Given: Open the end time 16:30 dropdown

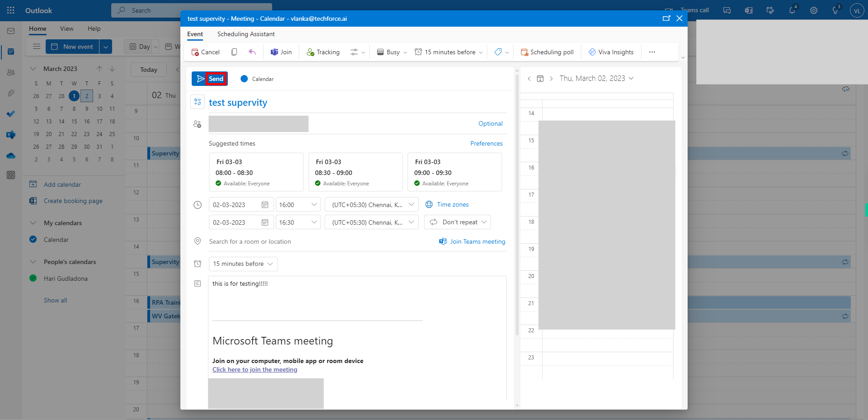Looking at the screenshot, I should 298,222.
